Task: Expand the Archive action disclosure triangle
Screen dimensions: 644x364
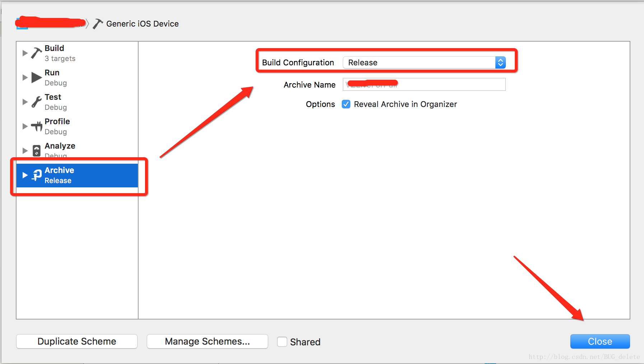Action: click(25, 175)
